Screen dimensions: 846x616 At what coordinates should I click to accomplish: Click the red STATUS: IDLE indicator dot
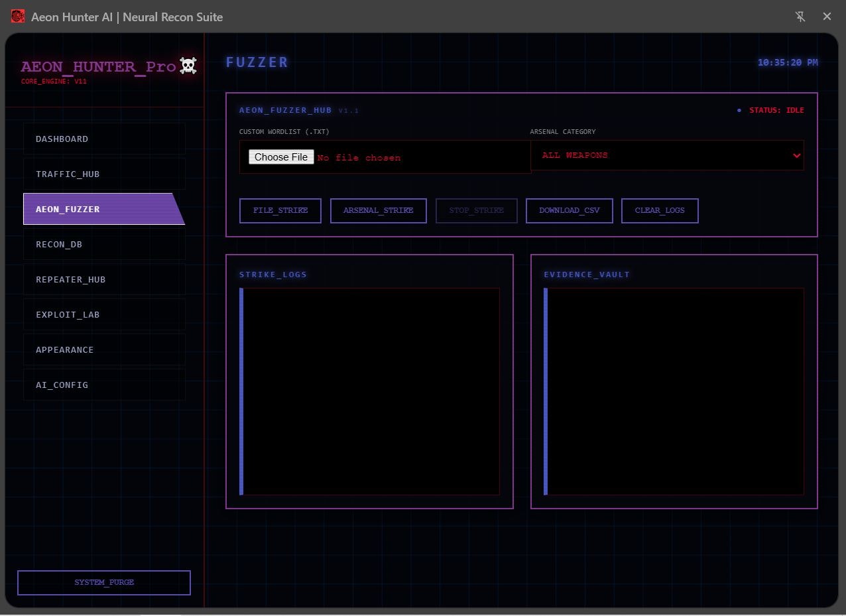coord(739,110)
